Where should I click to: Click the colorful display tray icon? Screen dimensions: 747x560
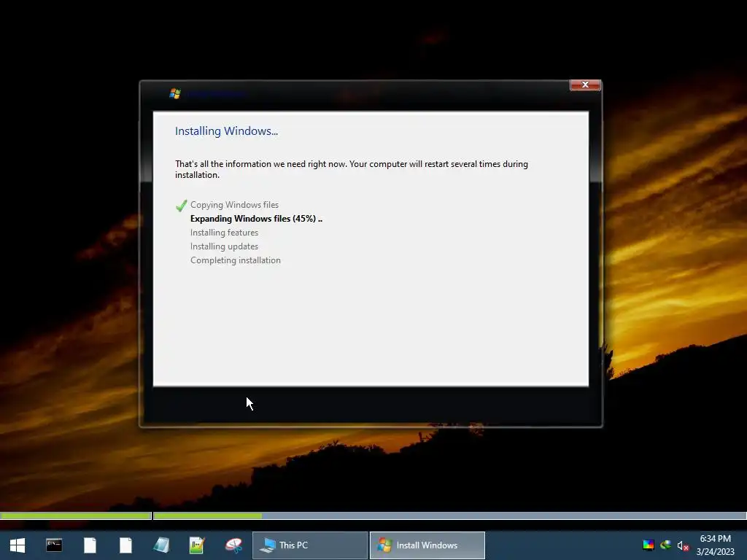coord(649,545)
